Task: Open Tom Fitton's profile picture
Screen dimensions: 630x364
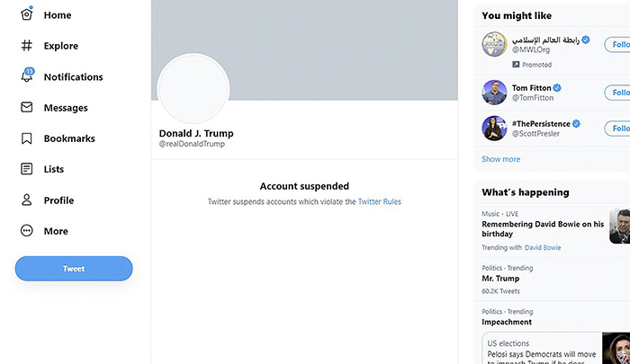Action: pyautogui.click(x=494, y=93)
